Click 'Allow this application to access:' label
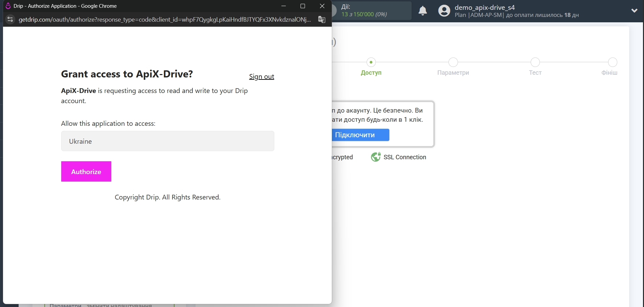 click(108, 123)
